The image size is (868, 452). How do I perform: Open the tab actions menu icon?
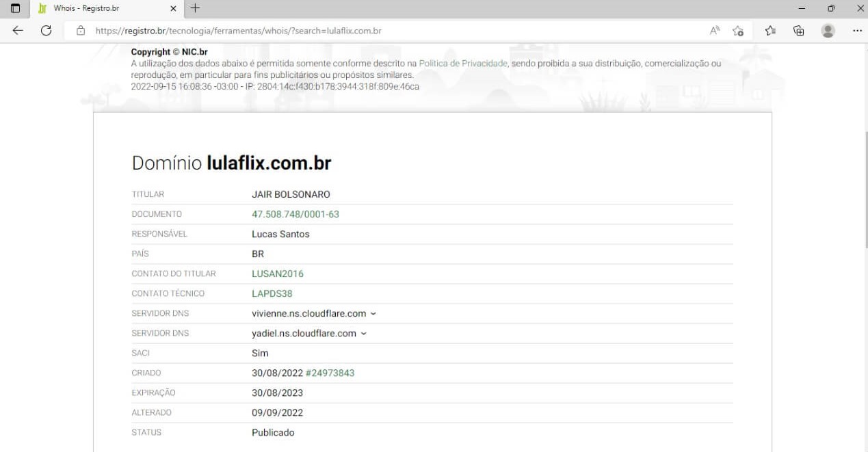[x=15, y=8]
